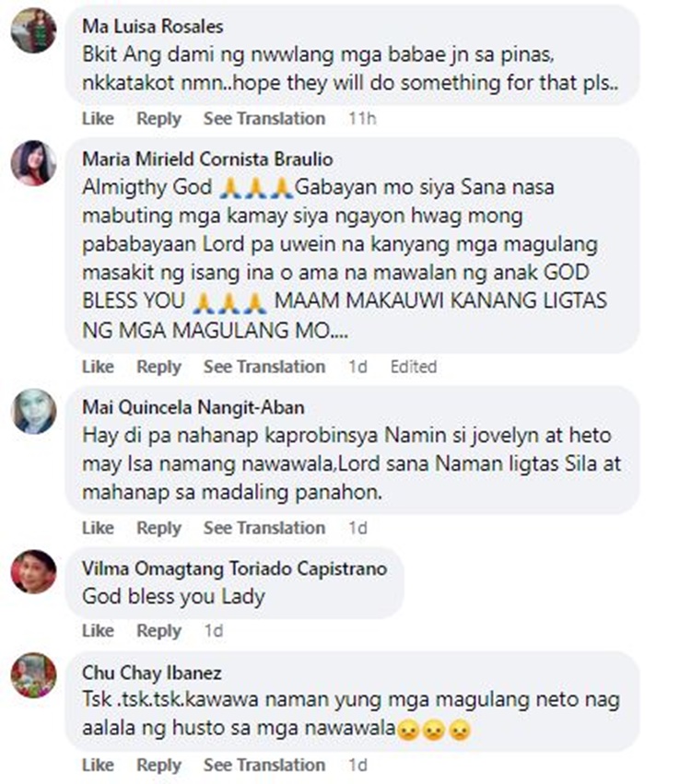This screenshot has width=691, height=784.
Task: Like Ma Luisa Rosales' comment
Action: (x=98, y=119)
